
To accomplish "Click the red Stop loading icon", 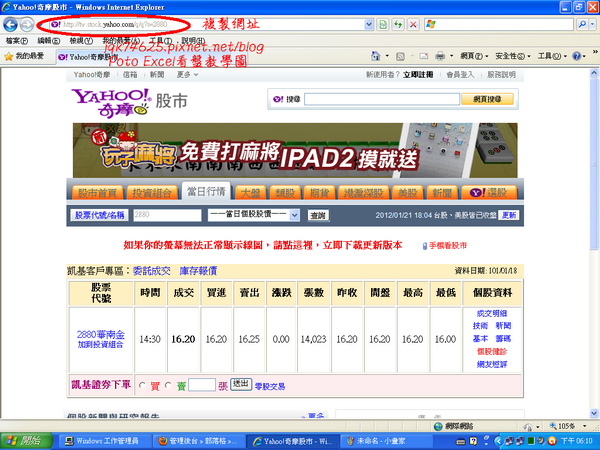I will pos(413,25).
